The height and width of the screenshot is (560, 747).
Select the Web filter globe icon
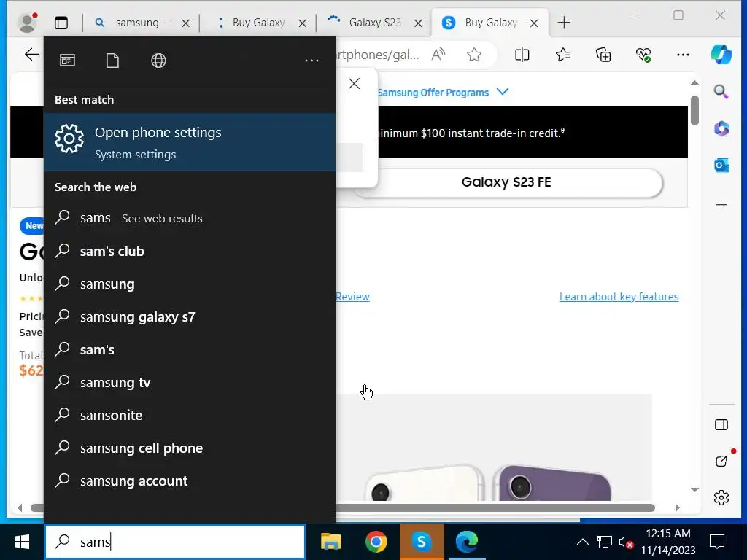click(x=158, y=61)
